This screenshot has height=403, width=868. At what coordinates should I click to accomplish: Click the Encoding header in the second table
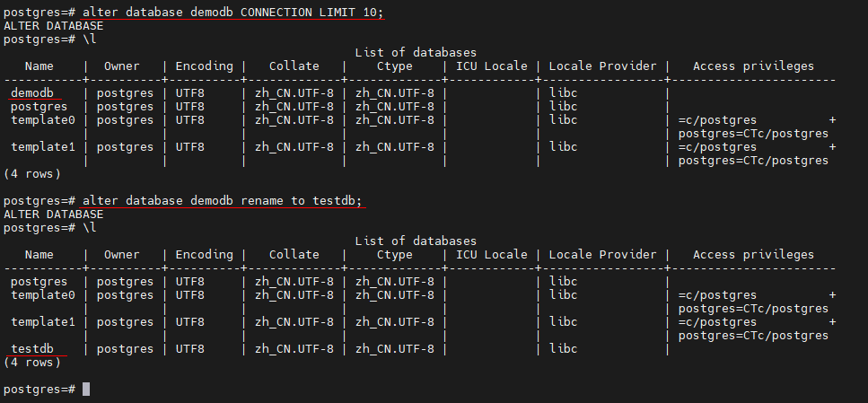coord(204,254)
